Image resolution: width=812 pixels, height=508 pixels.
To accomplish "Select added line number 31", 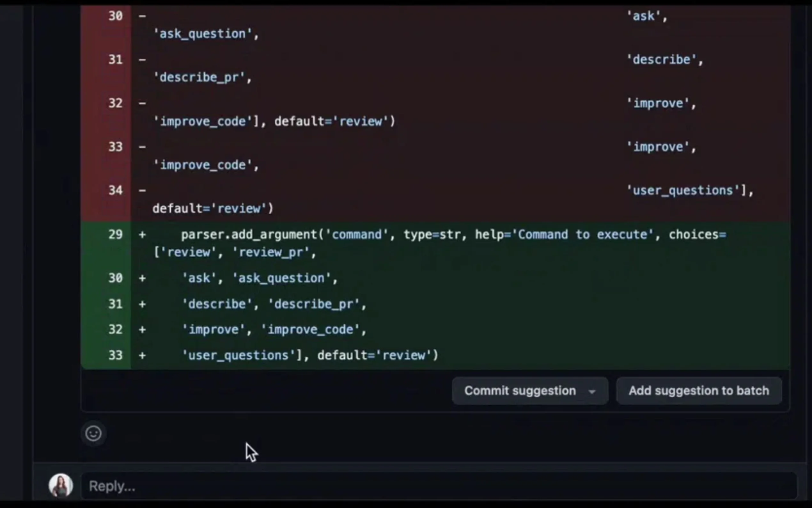I will [115, 304].
